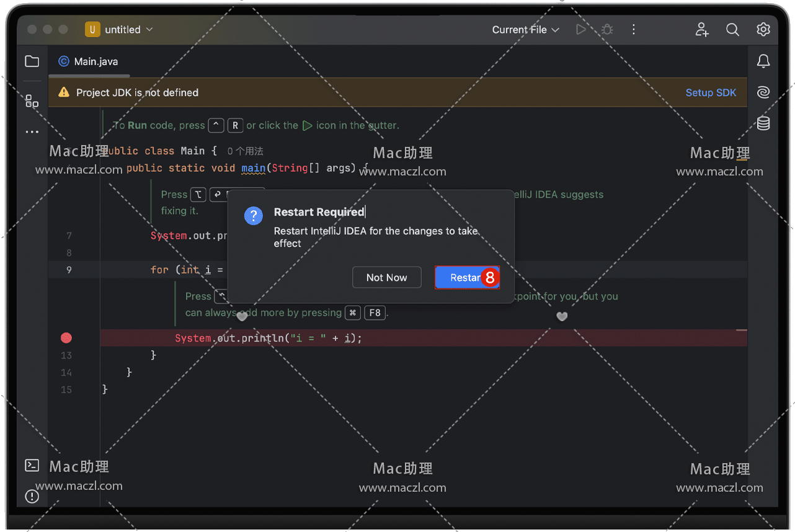Click the Run play icon in toolbar
The height and width of the screenshot is (532, 795).
coord(580,30)
